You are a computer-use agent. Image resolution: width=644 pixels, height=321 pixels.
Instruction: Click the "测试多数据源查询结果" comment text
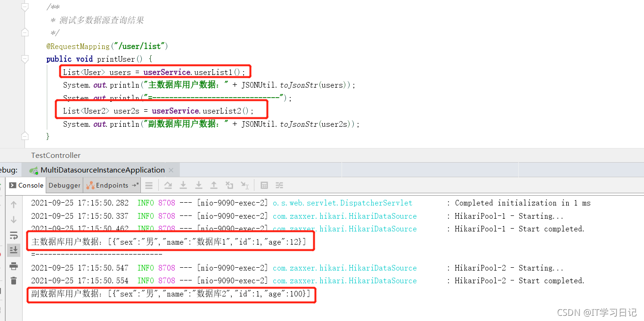[x=101, y=20]
